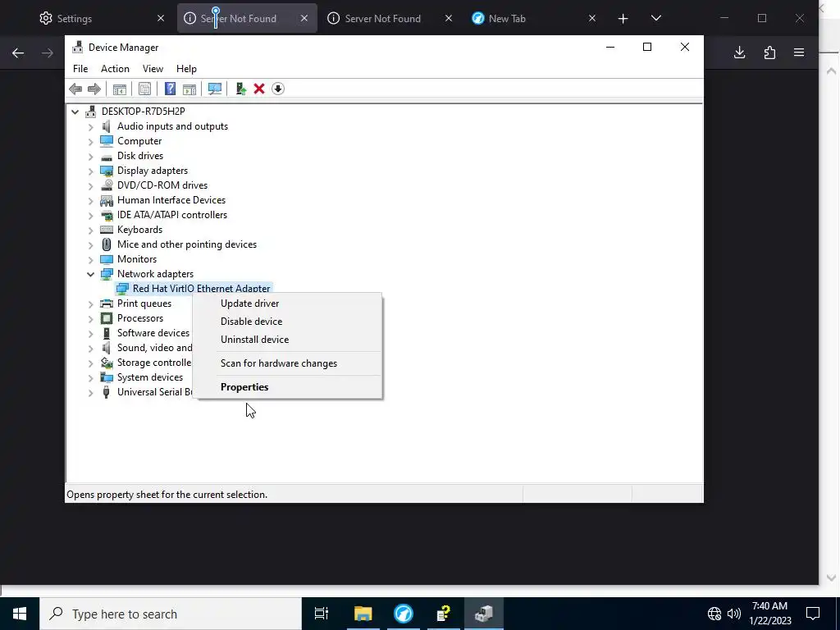840x630 pixels.
Task: Click the Print queues printer icon
Action: pyautogui.click(x=107, y=304)
